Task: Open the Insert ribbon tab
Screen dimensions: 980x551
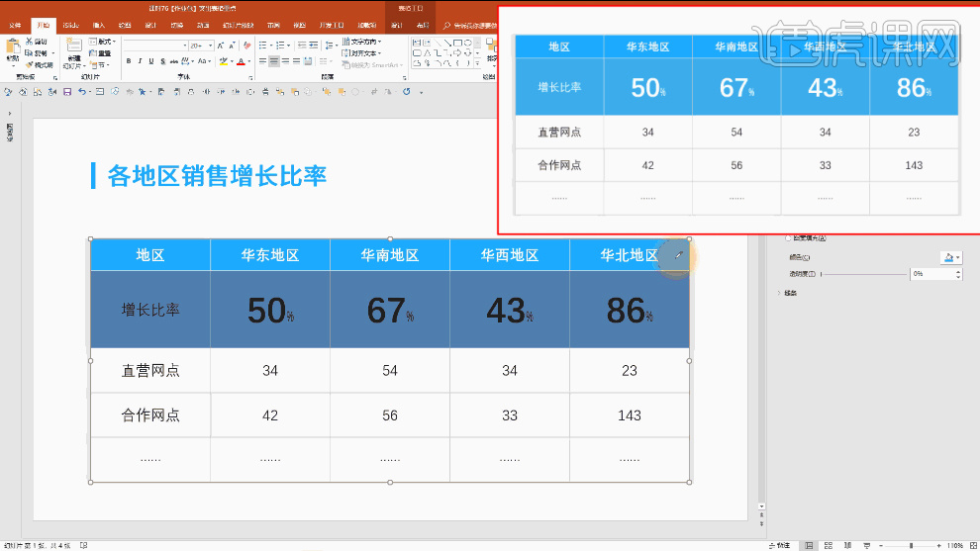Action: pyautogui.click(x=98, y=24)
